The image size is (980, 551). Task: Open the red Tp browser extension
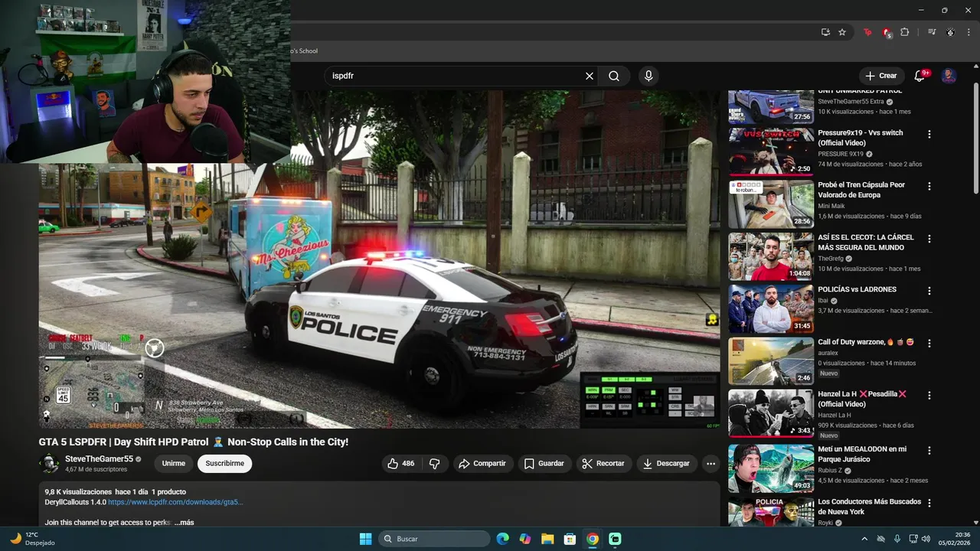(867, 32)
